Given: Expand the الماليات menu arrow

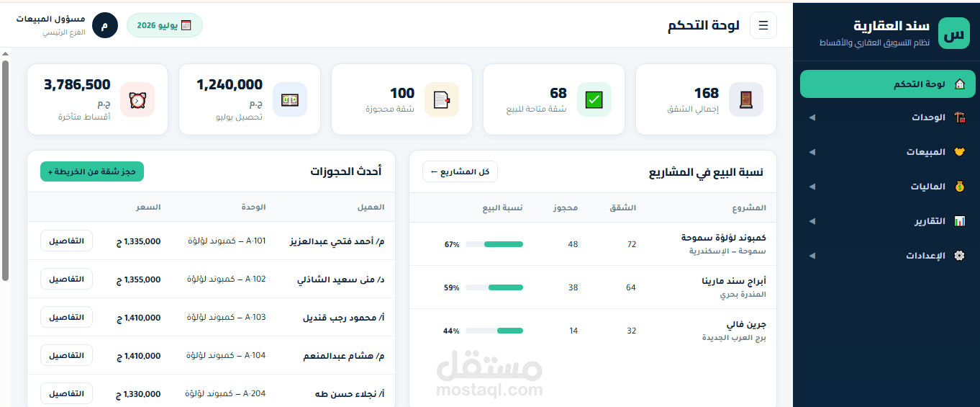Looking at the screenshot, I should click(812, 187).
